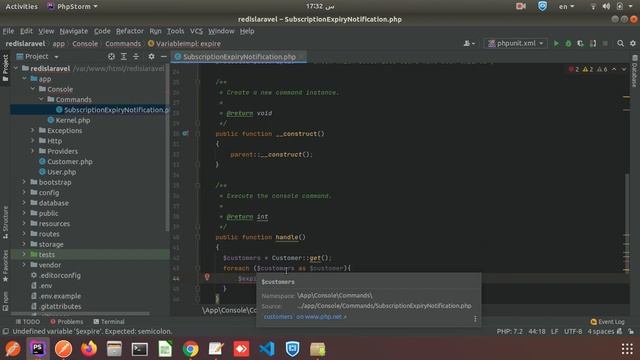
Task: Open the terminal app in dock
Action: pos(140,349)
